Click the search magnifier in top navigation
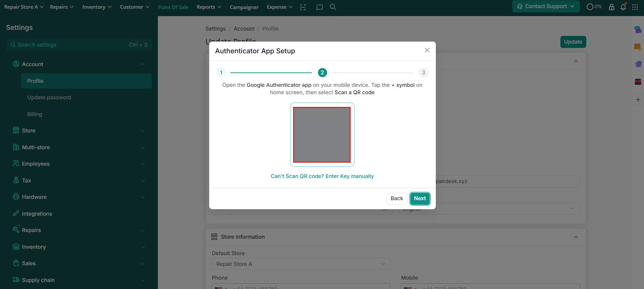 (x=333, y=7)
